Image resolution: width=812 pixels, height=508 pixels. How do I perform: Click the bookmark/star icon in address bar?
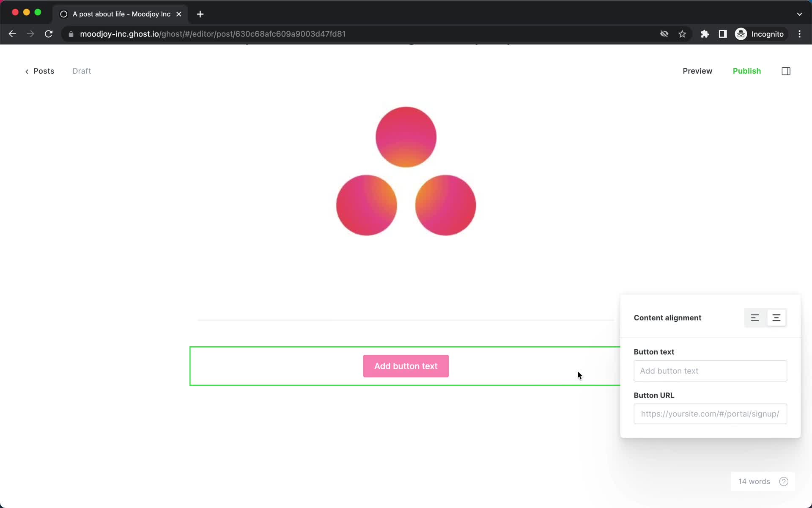click(x=682, y=33)
